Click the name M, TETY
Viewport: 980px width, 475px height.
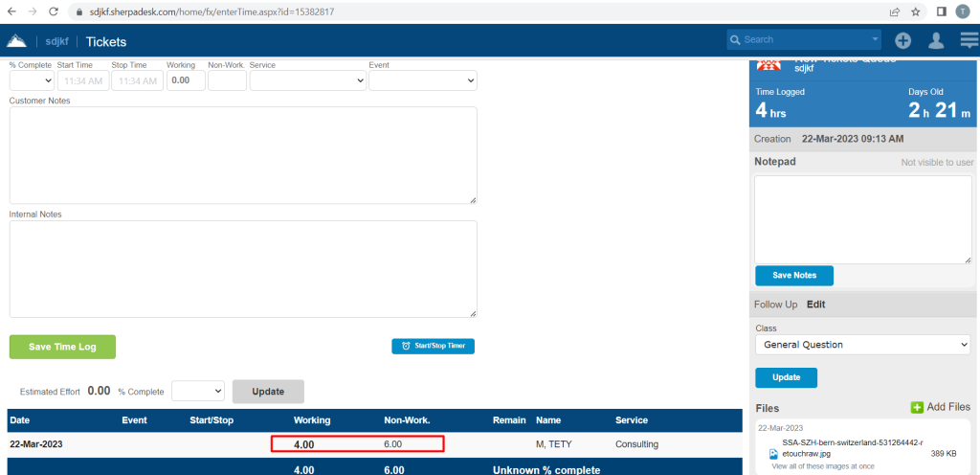554,445
